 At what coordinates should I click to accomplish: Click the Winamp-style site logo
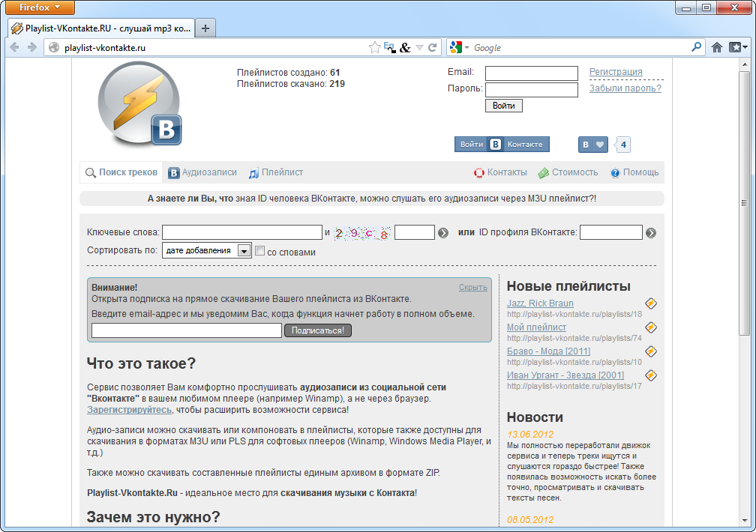pos(139,103)
